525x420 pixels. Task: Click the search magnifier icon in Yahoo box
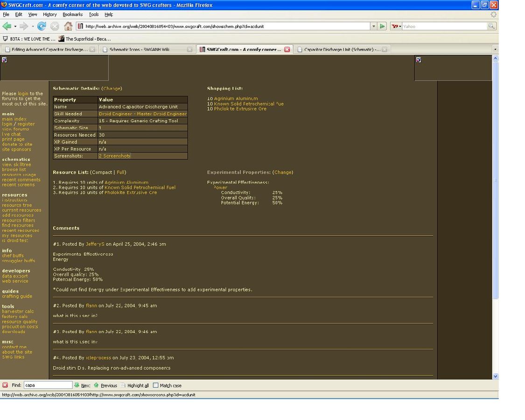(x=491, y=27)
